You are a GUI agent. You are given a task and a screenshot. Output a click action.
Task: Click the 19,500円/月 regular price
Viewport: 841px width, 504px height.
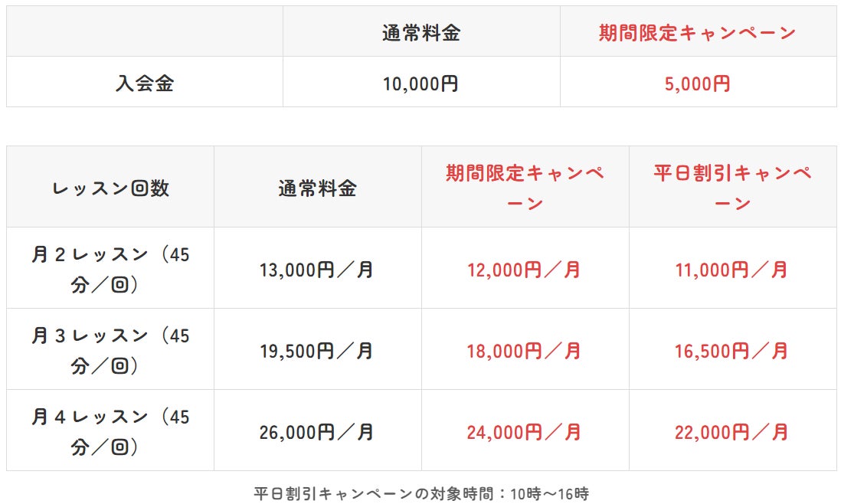pyautogui.click(x=317, y=351)
